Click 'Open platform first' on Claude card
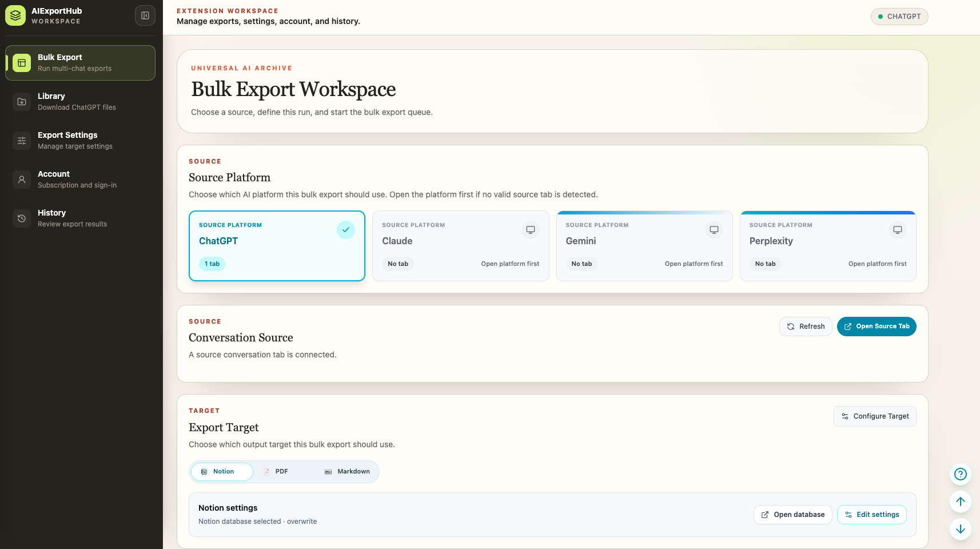This screenshot has height=549, width=980. click(510, 264)
